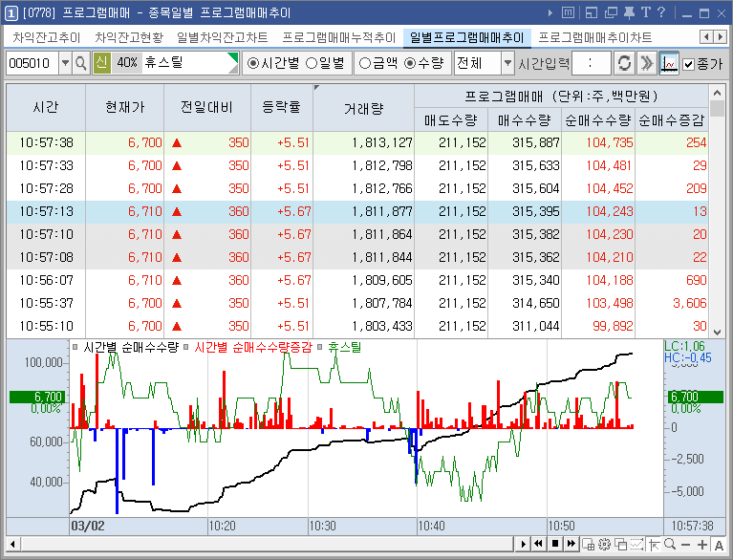Click the 'm' menu icon in title bar

click(568, 12)
